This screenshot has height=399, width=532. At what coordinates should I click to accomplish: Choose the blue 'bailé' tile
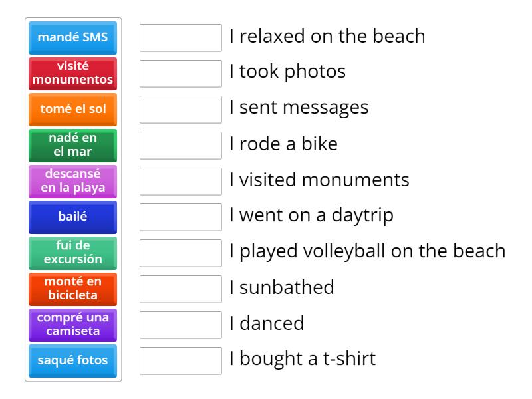point(73,217)
